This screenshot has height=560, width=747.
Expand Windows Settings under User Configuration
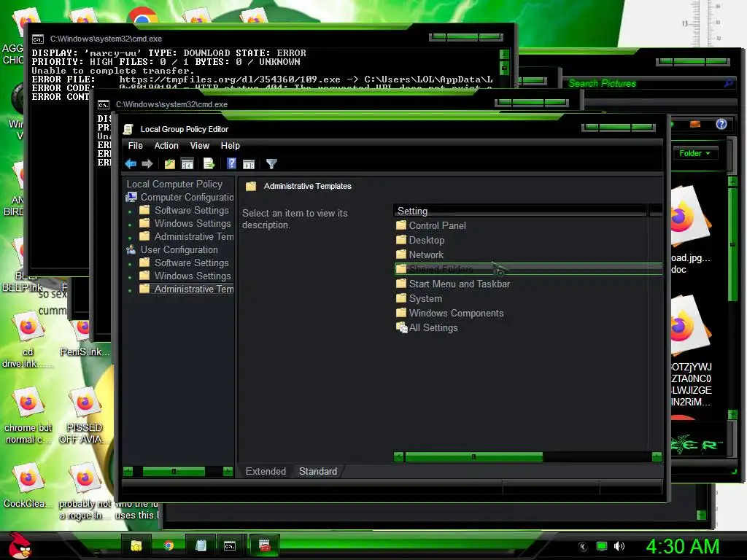click(x=130, y=276)
